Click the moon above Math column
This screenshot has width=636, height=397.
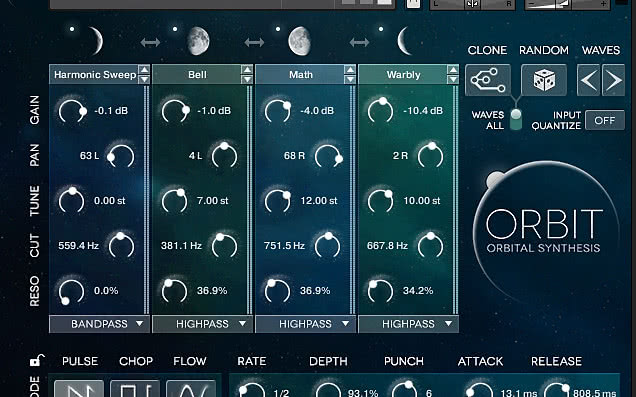pyautogui.click(x=300, y=41)
